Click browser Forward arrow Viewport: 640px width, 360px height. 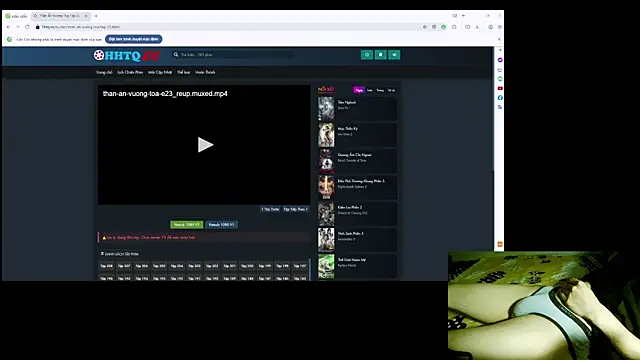click(18, 27)
